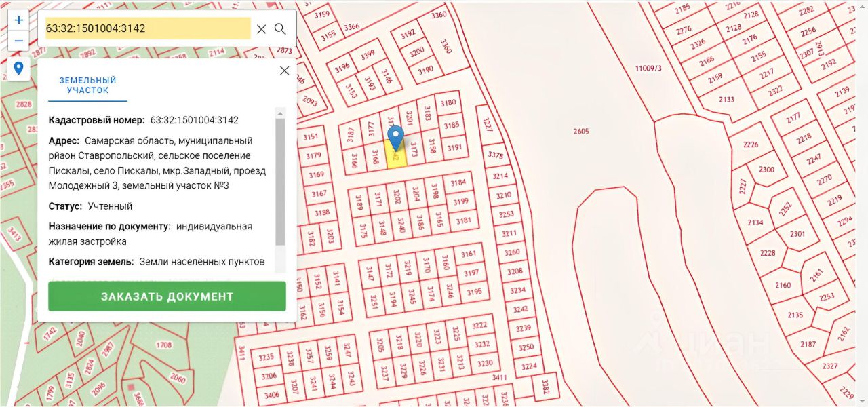Select parcel 3181 on the map

coord(464,220)
